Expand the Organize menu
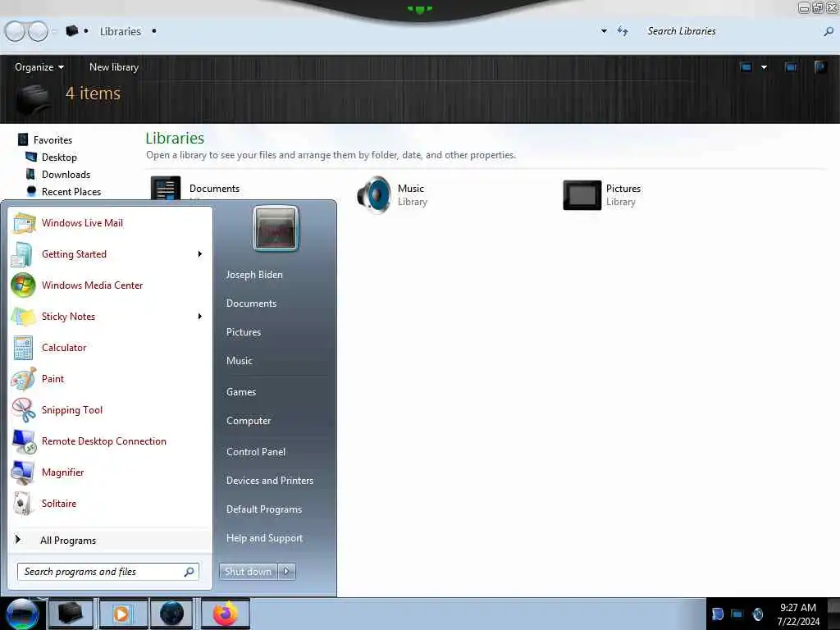The image size is (840, 630). point(39,67)
